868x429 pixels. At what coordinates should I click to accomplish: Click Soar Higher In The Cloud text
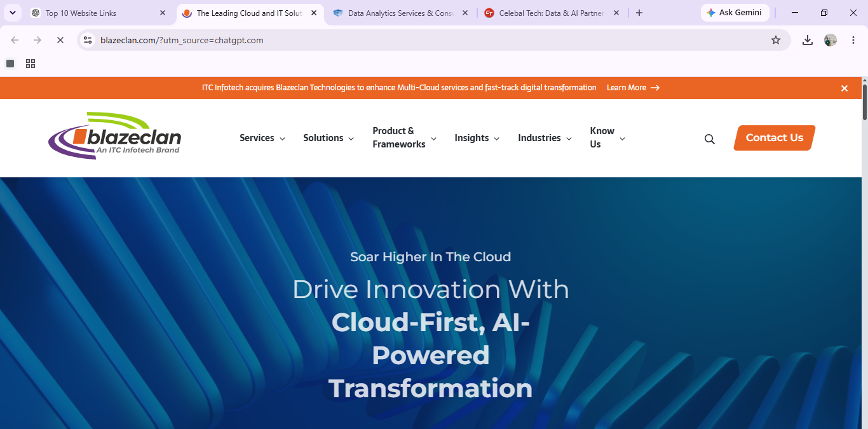[431, 257]
